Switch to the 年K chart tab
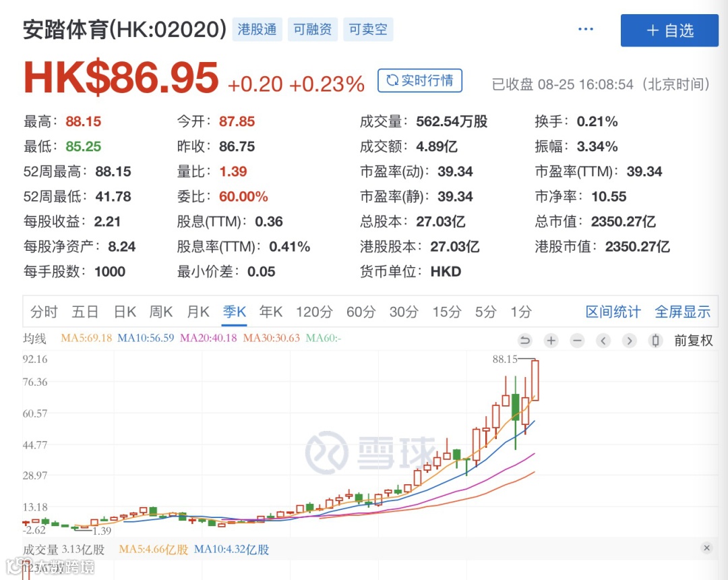Image resolution: width=728 pixels, height=580 pixels. point(271,312)
